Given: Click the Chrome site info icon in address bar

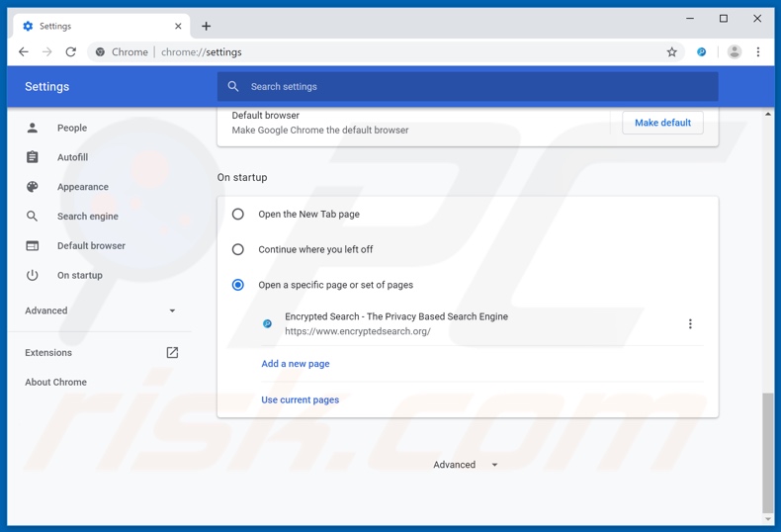Looking at the screenshot, I should click(100, 51).
